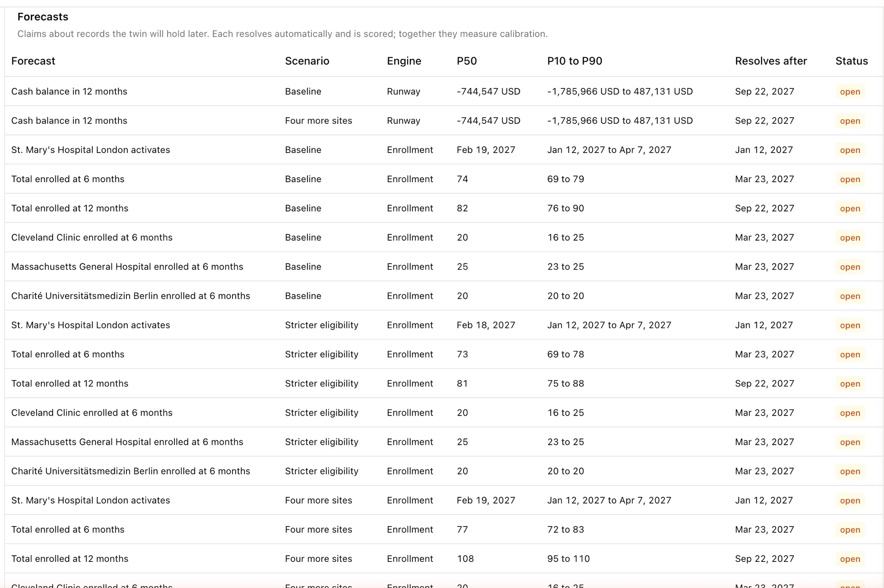Click the range '69 to 79'
884x588 pixels.
click(x=566, y=179)
